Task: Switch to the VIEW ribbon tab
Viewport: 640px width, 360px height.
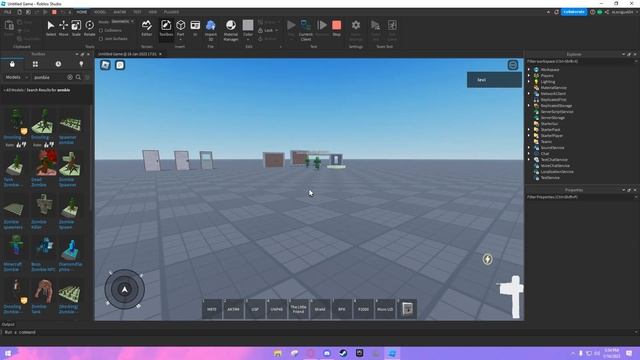Action: pyautogui.click(x=153, y=12)
